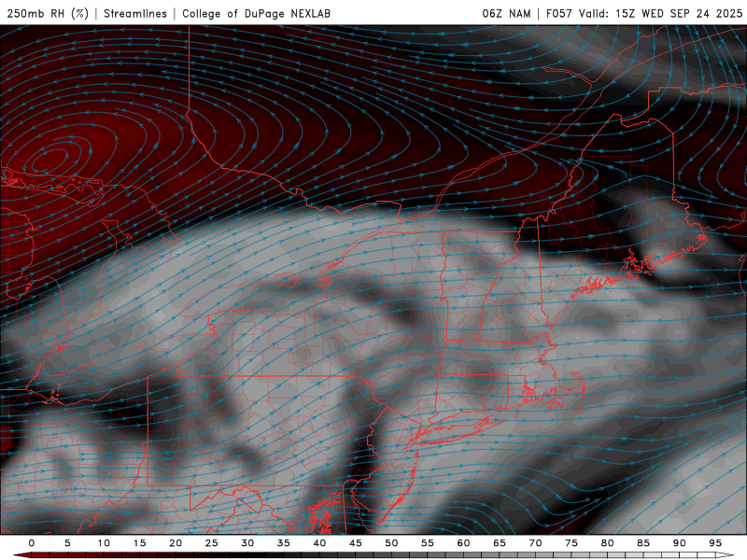Click the "40" label on the color scale
The height and width of the screenshot is (560, 747).
[319, 543]
